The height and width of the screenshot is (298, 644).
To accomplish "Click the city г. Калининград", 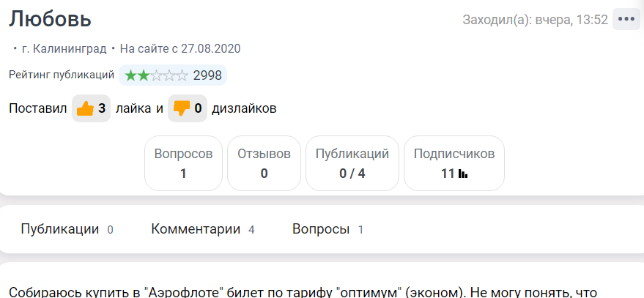I will click(64, 49).
